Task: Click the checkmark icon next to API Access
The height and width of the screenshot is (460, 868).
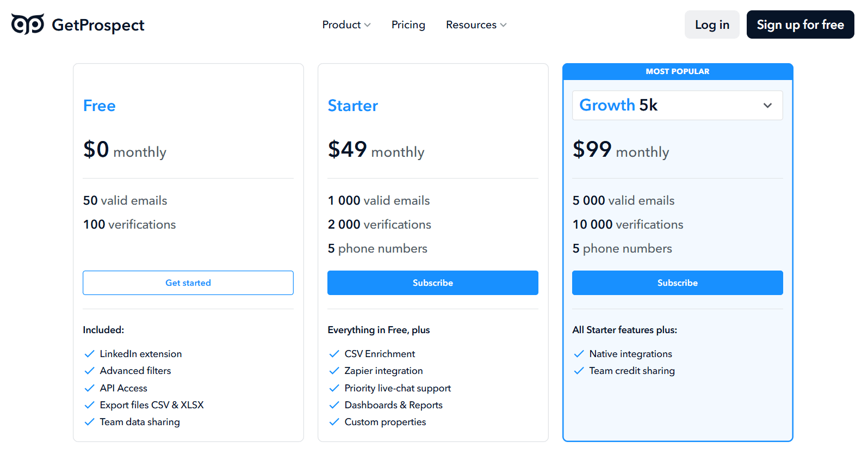Action: click(x=90, y=388)
